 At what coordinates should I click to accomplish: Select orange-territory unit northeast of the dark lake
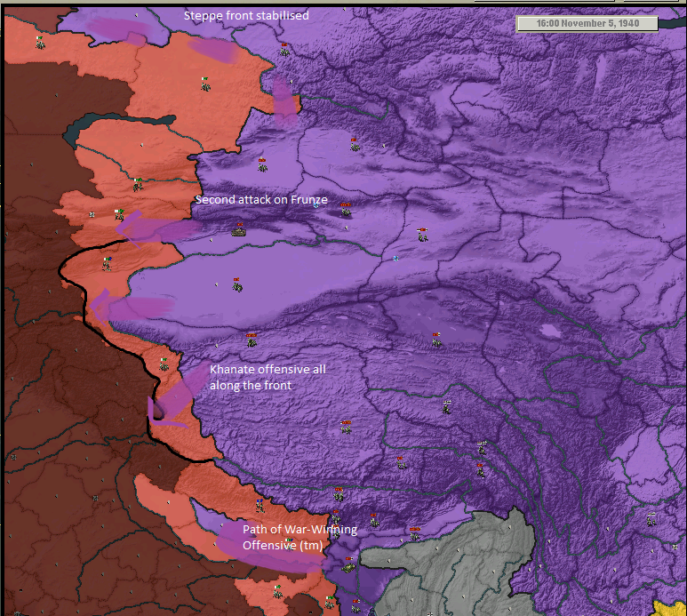coord(205,84)
